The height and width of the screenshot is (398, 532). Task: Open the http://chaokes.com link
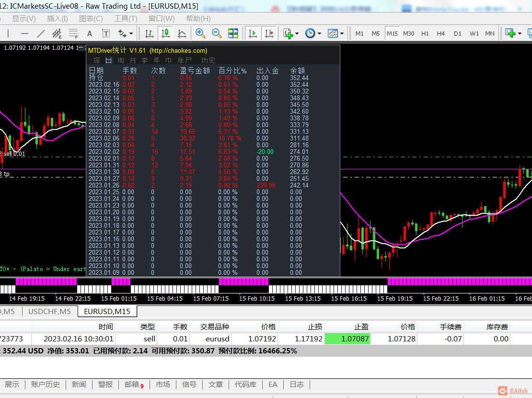click(x=178, y=51)
